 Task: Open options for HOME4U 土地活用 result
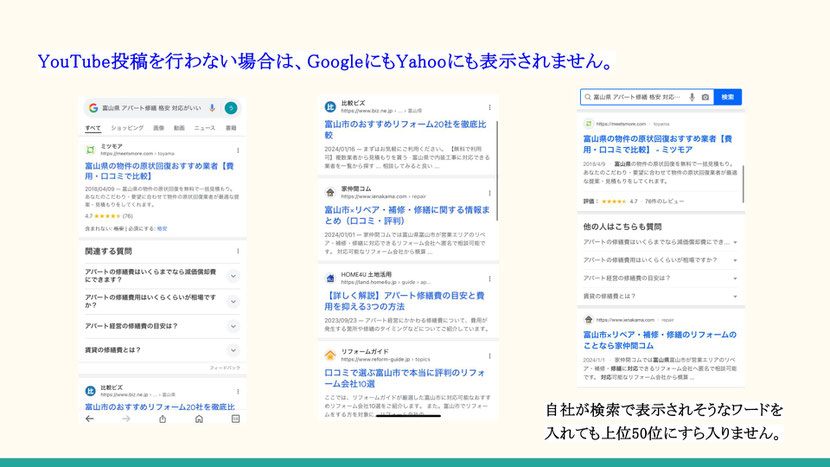pos(490,279)
